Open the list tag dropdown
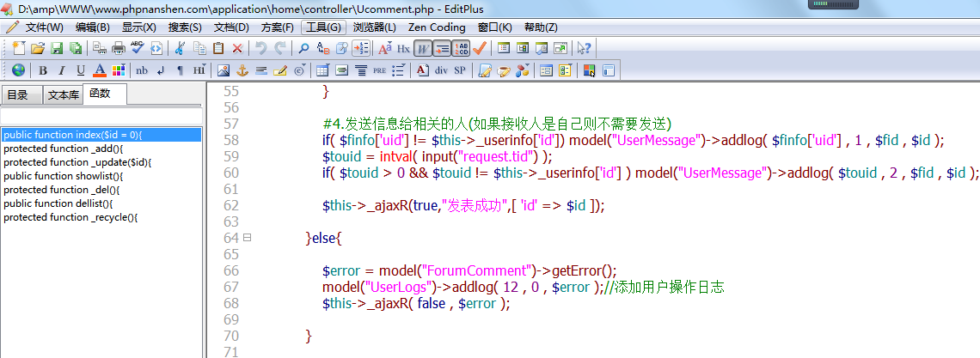 point(398,70)
